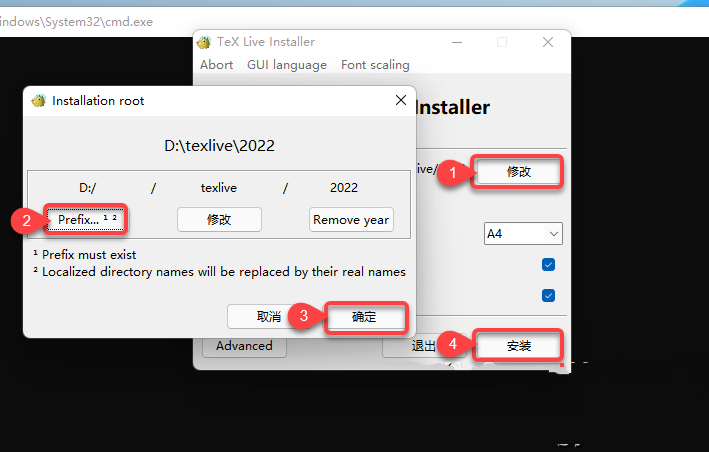Start installation with the 安装 button
Image resolution: width=709 pixels, height=452 pixels.
pyautogui.click(x=518, y=346)
